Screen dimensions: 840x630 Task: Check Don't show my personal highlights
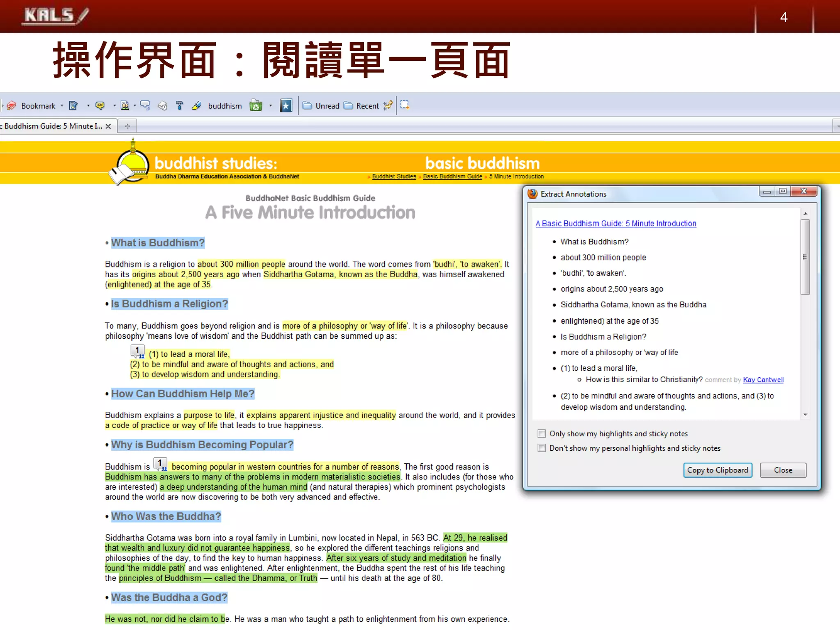(542, 448)
